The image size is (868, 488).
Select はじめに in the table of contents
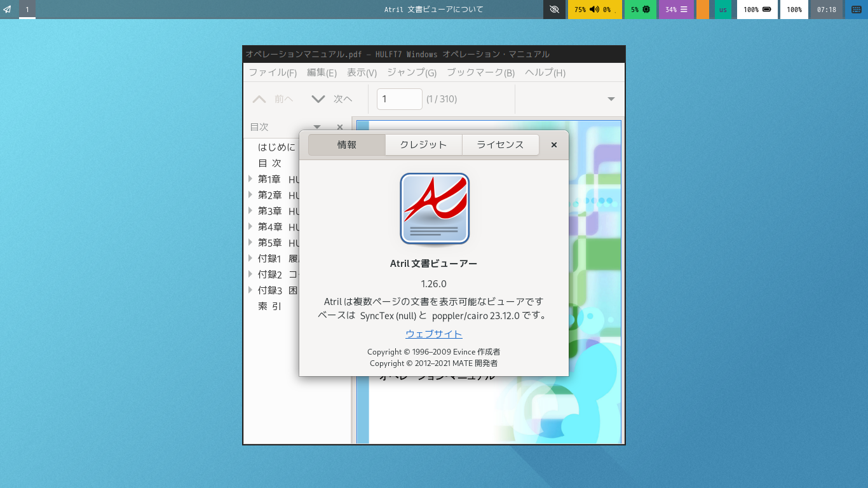[x=276, y=147]
